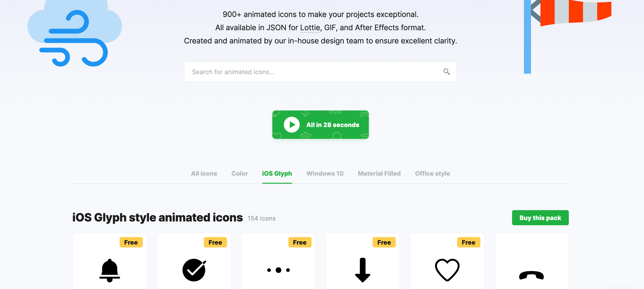Select the heart outline animated icon
Image resolution: width=644 pixels, height=289 pixels.
pyautogui.click(x=447, y=270)
